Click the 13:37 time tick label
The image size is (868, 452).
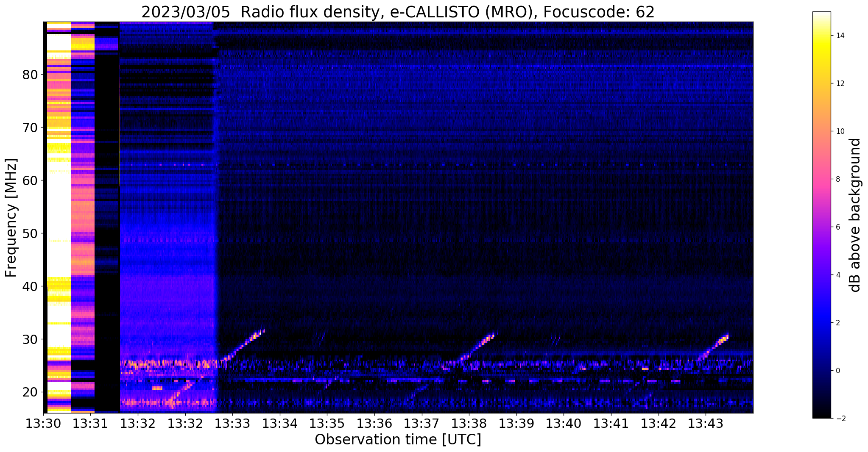421,423
